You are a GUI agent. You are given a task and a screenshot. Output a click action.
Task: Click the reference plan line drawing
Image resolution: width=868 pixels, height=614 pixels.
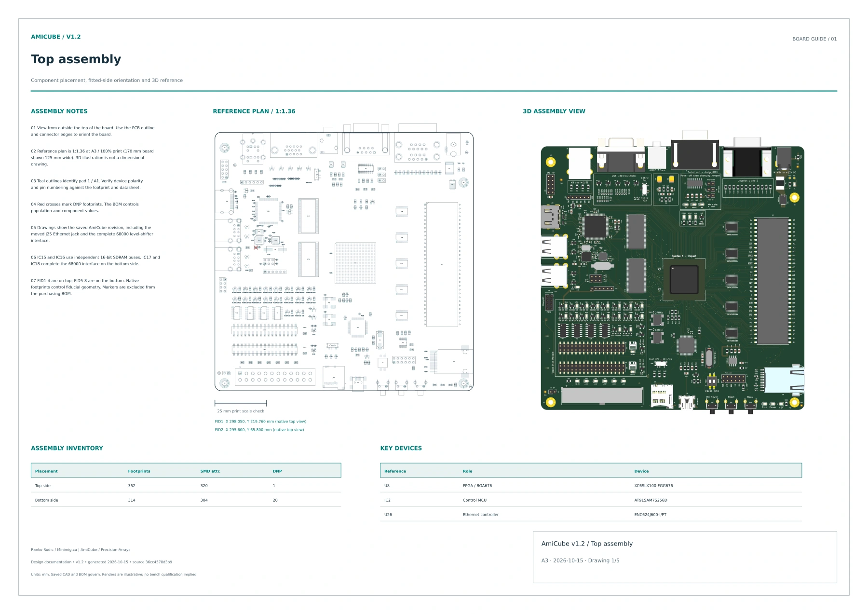[x=344, y=259]
